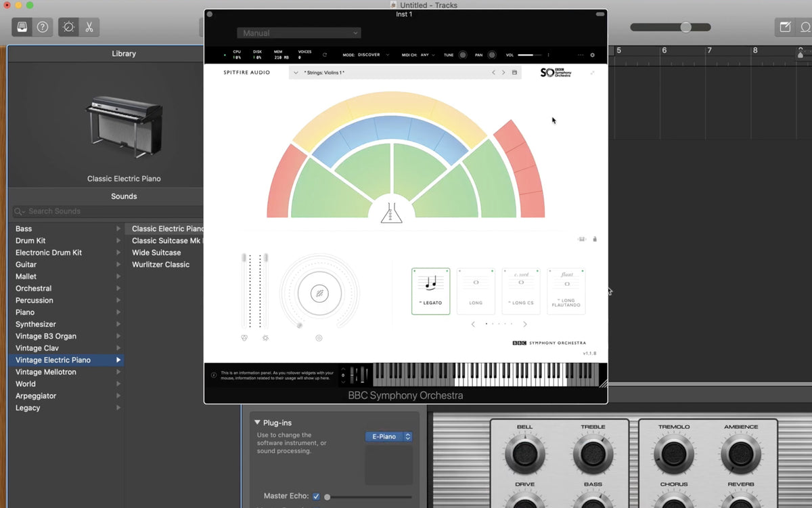812x508 pixels.
Task: Choose Wurlitzer Classic sound
Action: click(x=160, y=265)
